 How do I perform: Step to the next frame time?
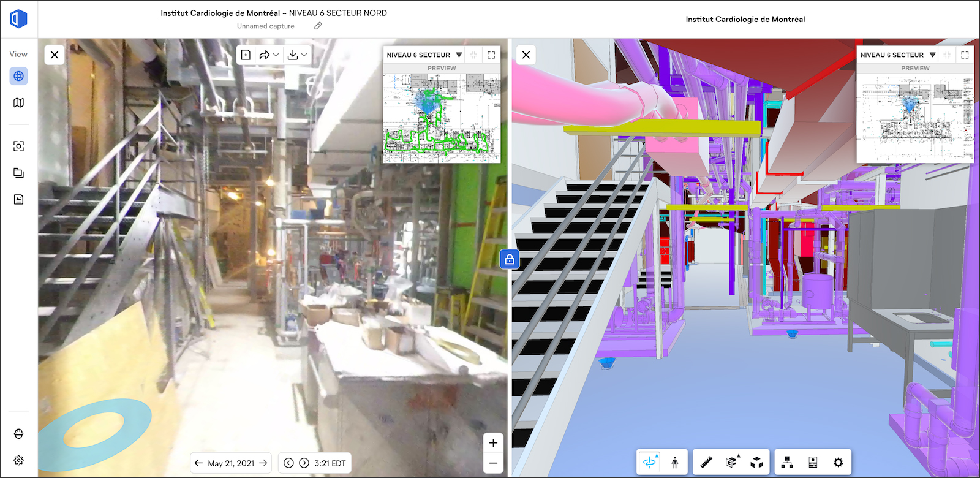[x=304, y=463]
